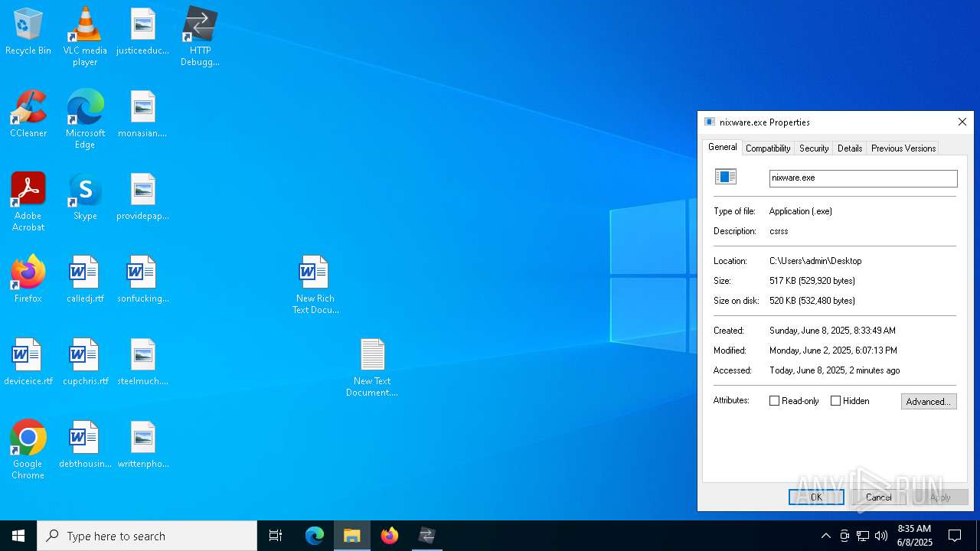Open the volume control in system tray
Screen dimensions: 980x551
tap(881, 536)
